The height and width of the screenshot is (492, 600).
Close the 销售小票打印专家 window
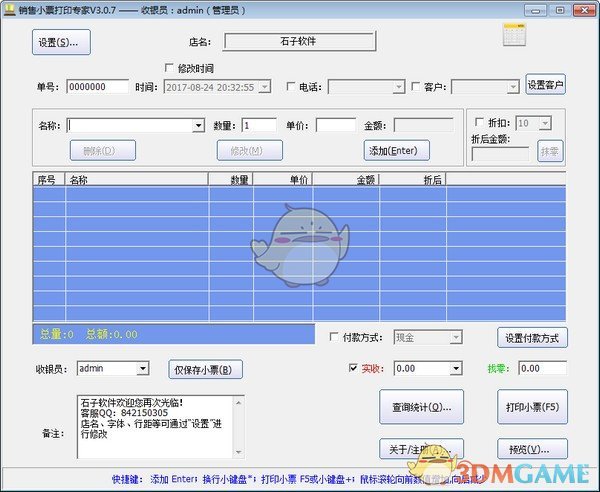click(x=584, y=10)
